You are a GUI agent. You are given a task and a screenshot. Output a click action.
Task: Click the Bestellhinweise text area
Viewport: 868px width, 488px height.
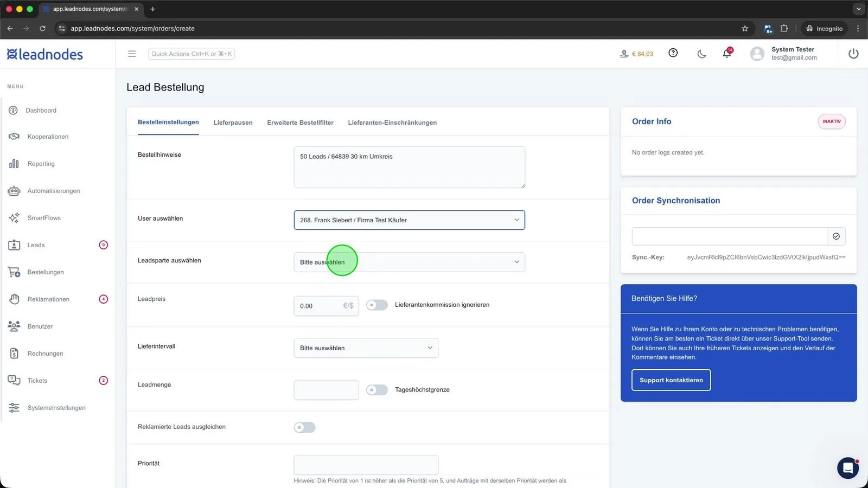point(410,168)
